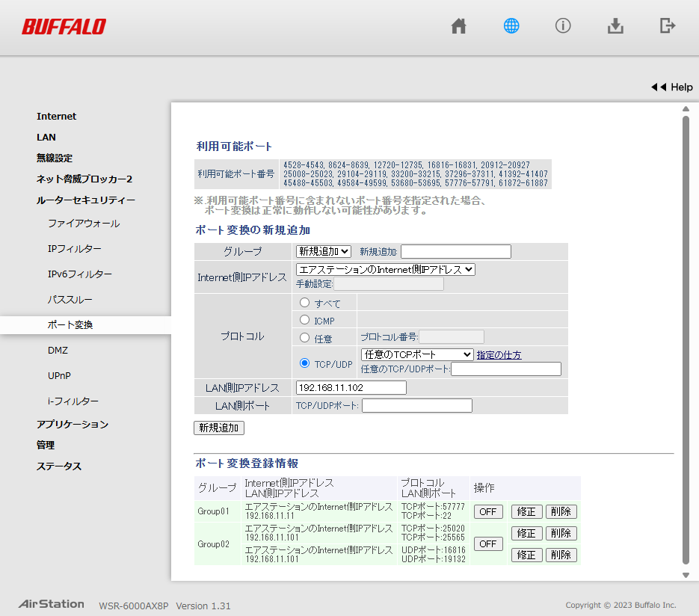Click the 手動設定 IP address field
Viewport: 699px width, 616px height.
(389, 284)
